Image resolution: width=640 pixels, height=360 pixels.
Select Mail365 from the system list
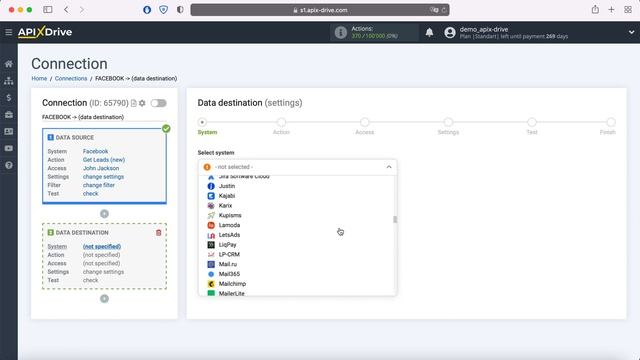click(297, 274)
